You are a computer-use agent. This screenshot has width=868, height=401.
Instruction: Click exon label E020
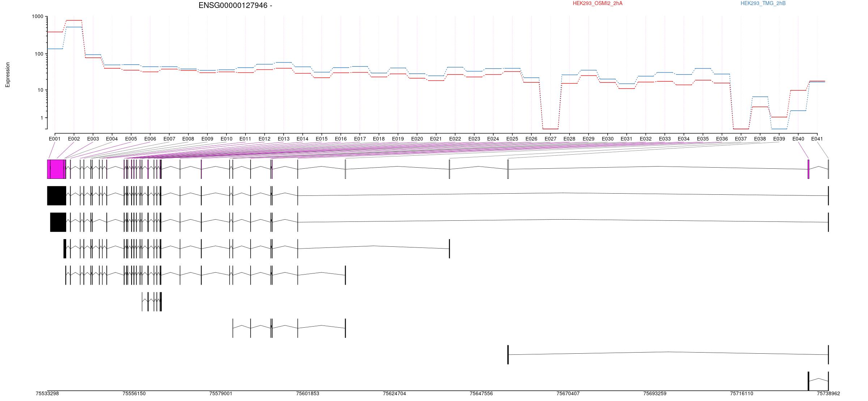417,139
